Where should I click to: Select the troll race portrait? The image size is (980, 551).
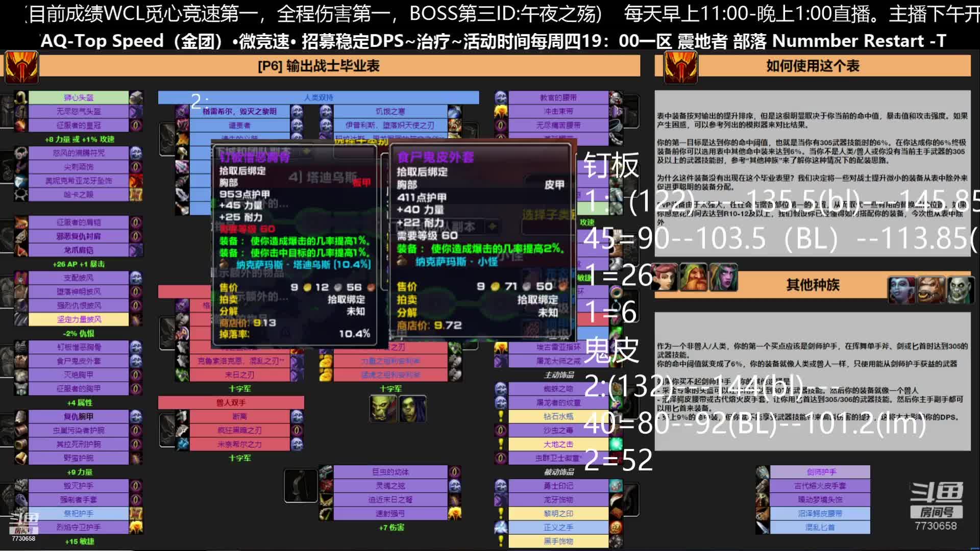coord(901,290)
